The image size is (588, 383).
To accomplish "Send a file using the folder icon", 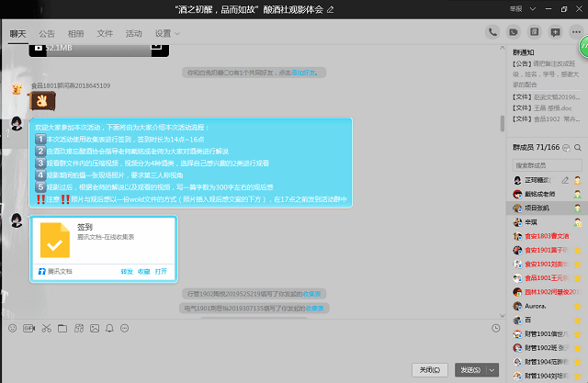I will (x=62, y=328).
